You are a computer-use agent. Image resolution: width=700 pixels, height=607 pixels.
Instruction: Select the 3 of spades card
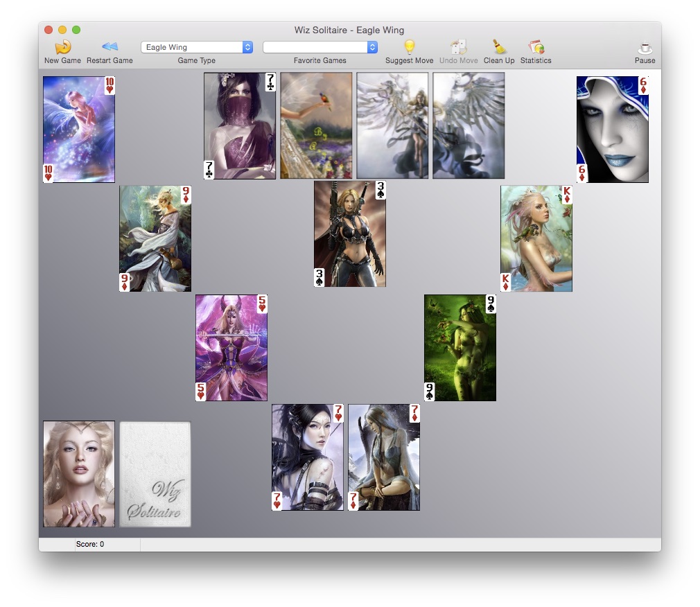(x=349, y=234)
